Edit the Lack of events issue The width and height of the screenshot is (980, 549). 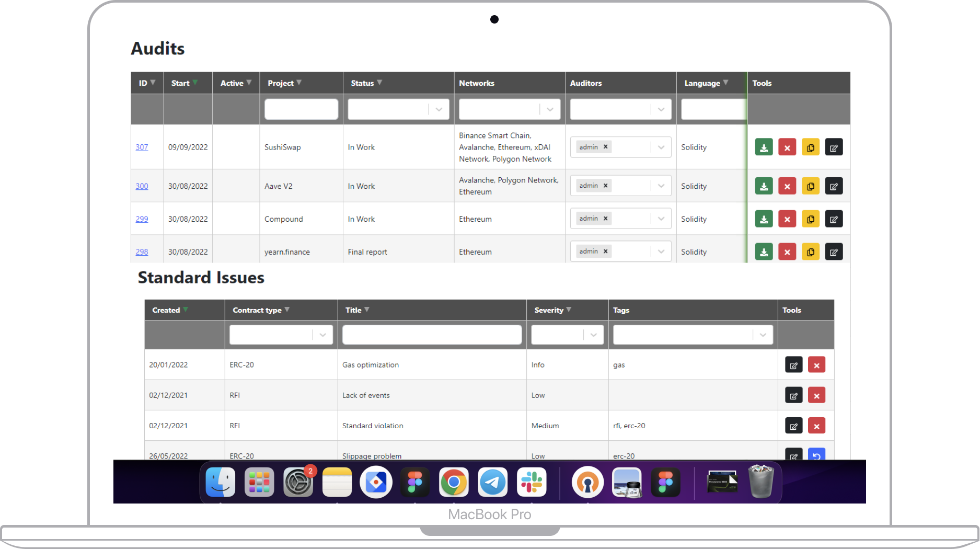(x=793, y=395)
